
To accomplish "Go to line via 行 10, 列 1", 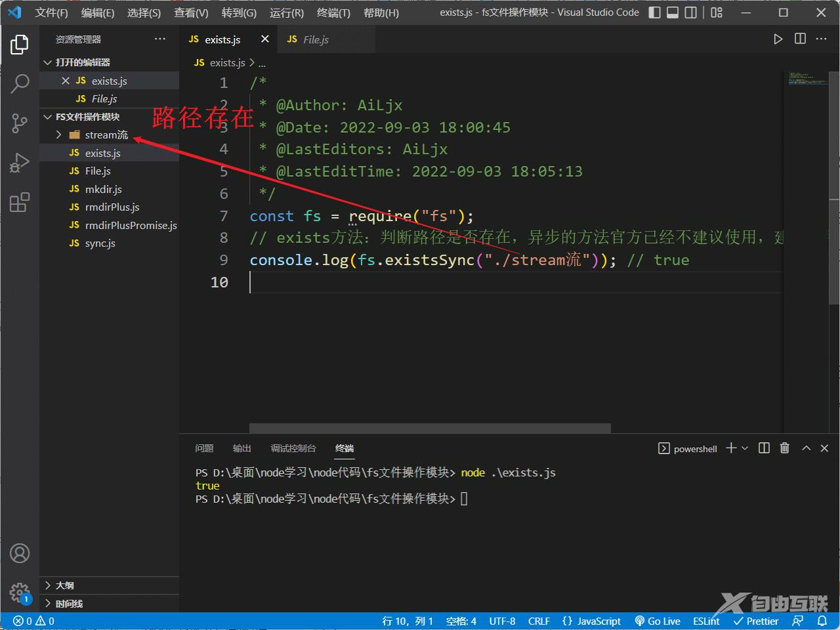I will click(x=408, y=621).
